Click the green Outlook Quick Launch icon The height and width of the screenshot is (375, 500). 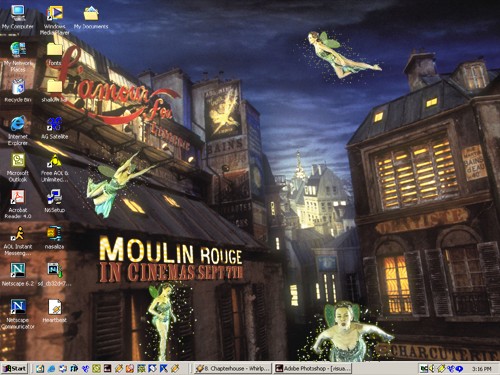96,368
